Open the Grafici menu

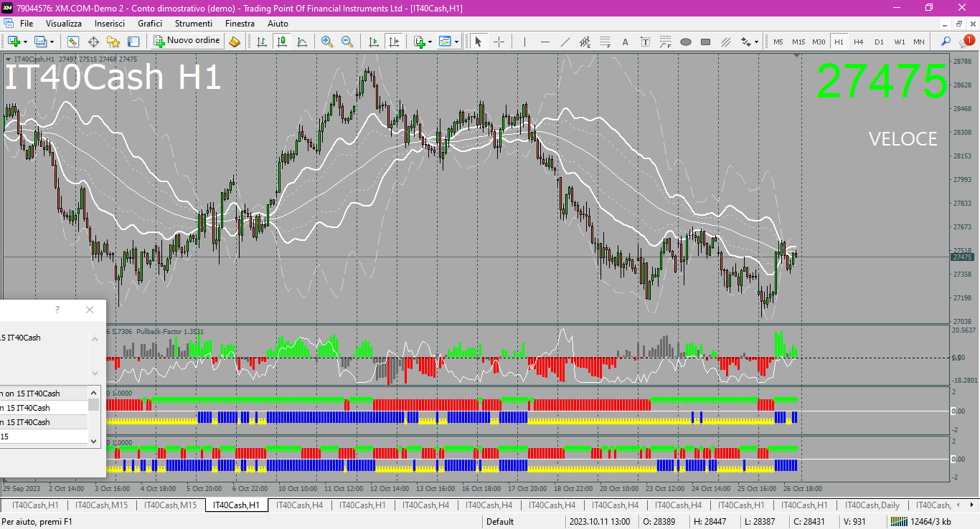pos(150,24)
